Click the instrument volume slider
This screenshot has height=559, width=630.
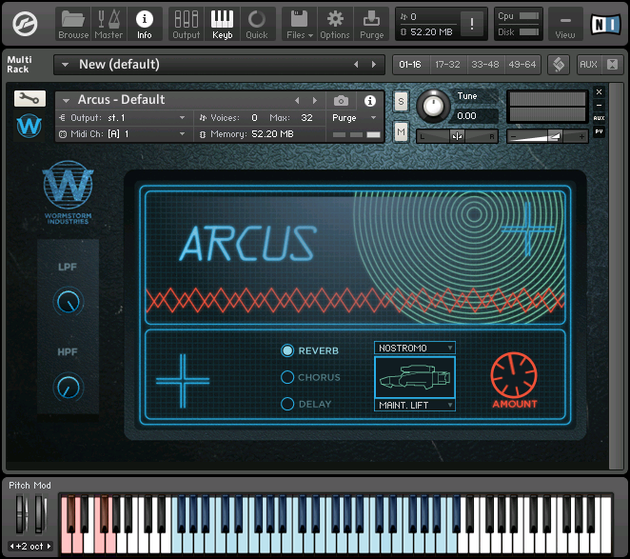click(547, 137)
